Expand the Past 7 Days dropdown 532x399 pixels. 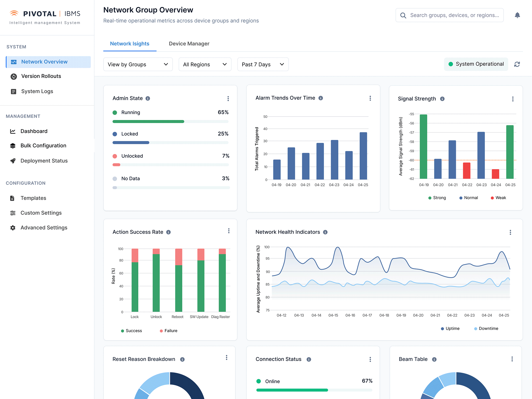(263, 64)
